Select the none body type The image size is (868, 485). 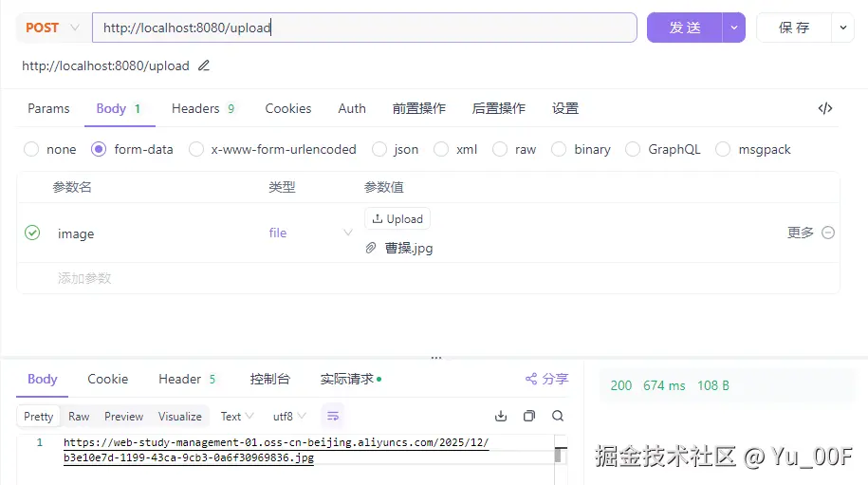tap(31, 150)
